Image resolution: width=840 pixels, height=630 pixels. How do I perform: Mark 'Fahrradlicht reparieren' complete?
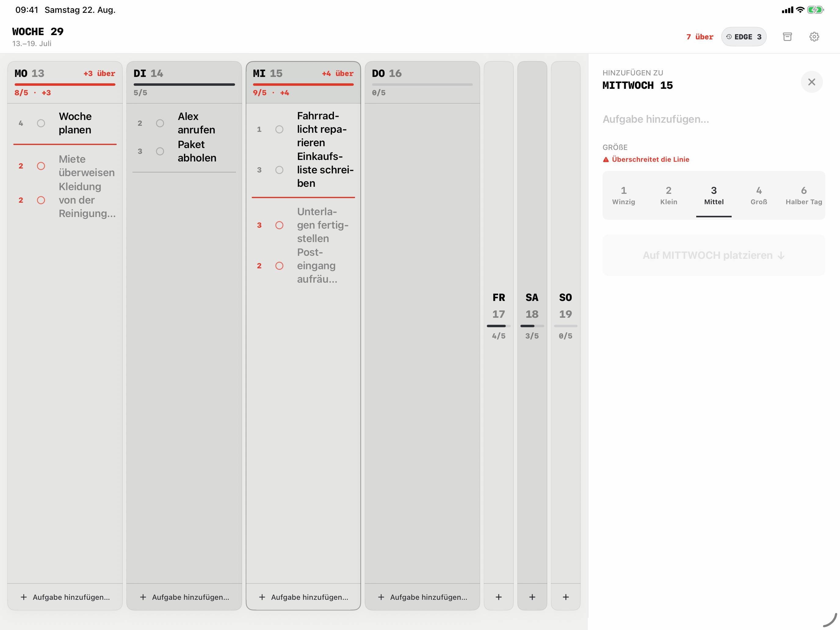pos(279,129)
